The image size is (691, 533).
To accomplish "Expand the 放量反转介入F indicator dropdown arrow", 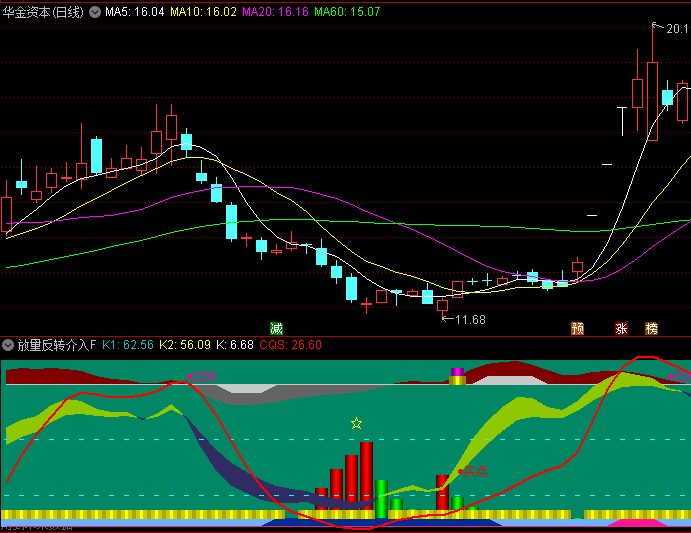I will (7, 345).
